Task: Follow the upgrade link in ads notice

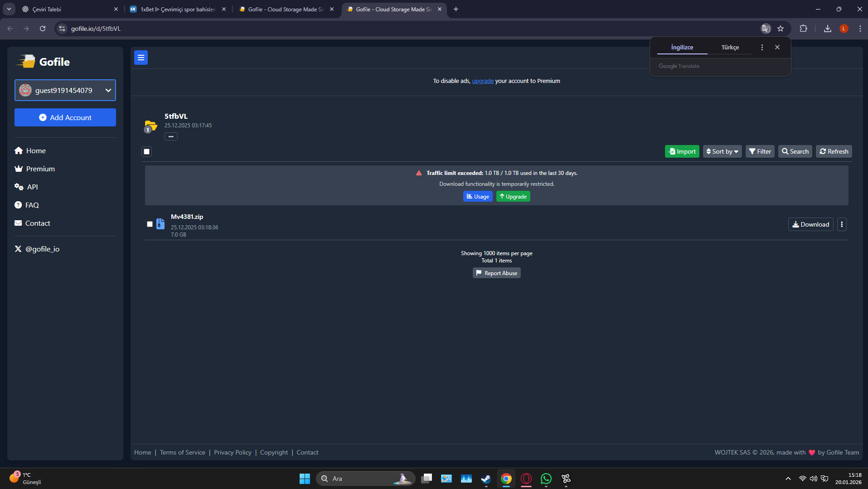Action: pyautogui.click(x=483, y=81)
